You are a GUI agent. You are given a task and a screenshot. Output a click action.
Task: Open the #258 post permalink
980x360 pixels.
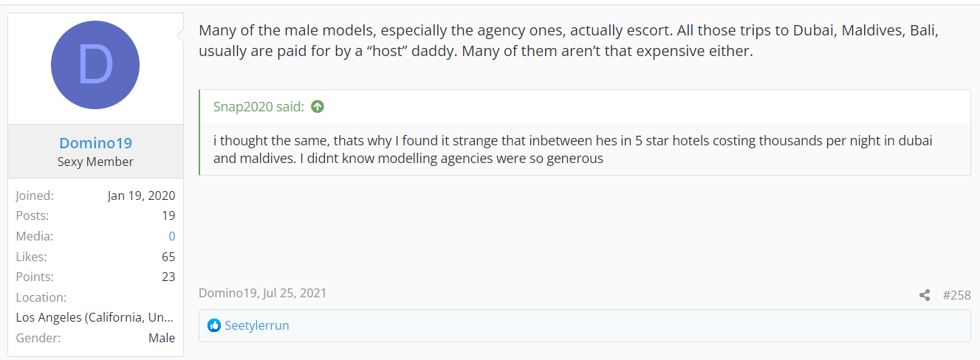click(x=956, y=295)
